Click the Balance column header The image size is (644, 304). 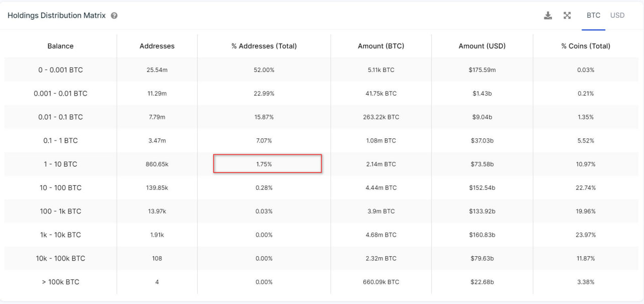(60, 46)
